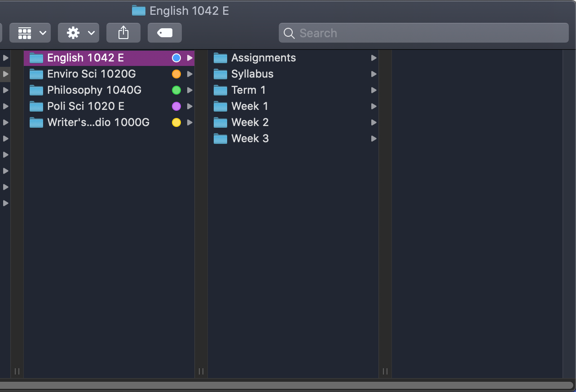Image resolution: width=576 pixels, height=392 pixels.
Task: Click the Assignments folder icon
Action: [x=220, y=58]
